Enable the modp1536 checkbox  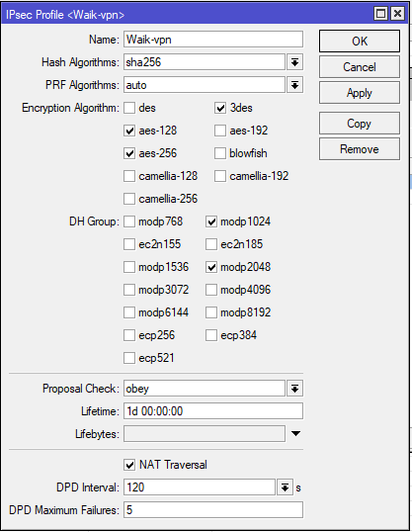point(129,267)
